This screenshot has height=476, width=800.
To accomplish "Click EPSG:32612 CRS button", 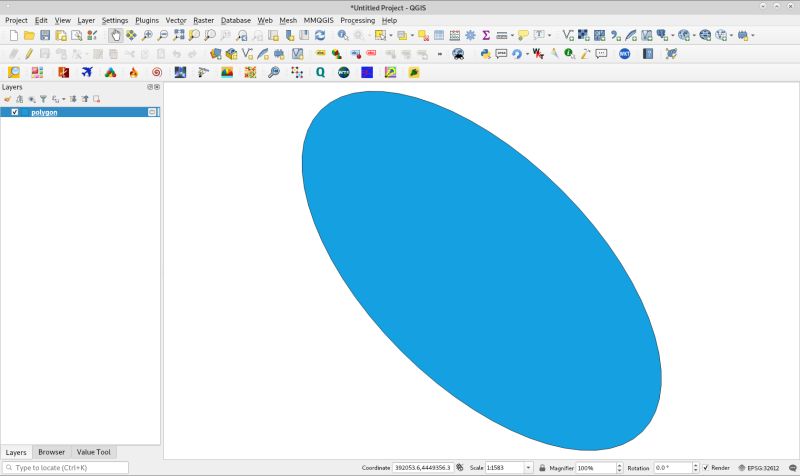I will (x=759, y=468).
